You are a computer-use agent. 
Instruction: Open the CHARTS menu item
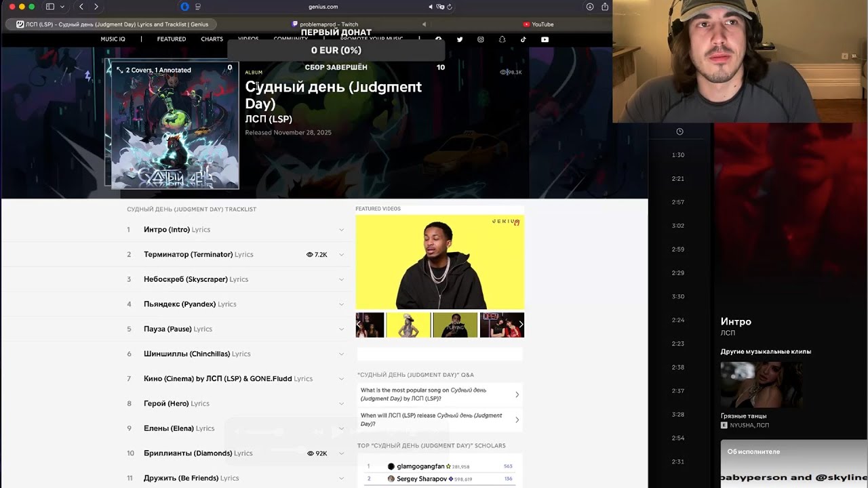click(212, 39)
